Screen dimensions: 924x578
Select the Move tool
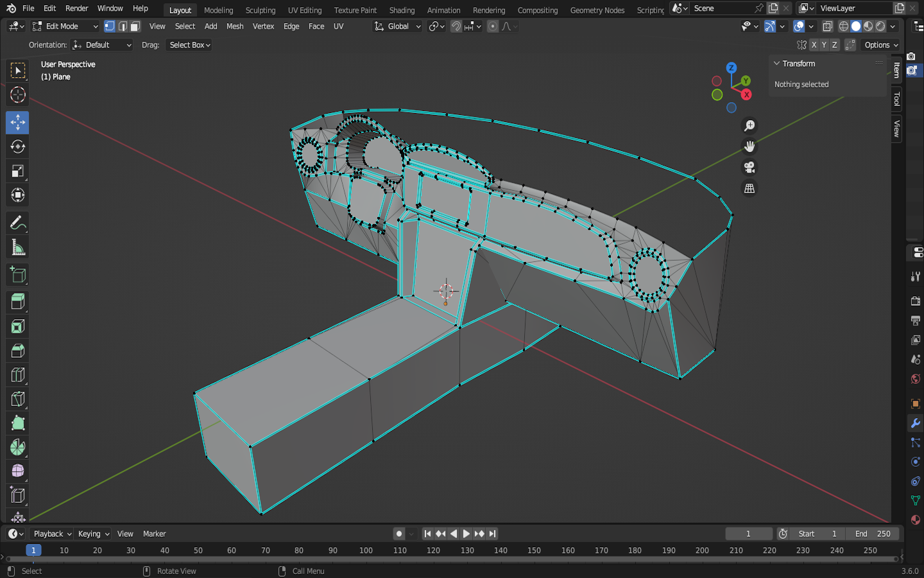[17, 122]
